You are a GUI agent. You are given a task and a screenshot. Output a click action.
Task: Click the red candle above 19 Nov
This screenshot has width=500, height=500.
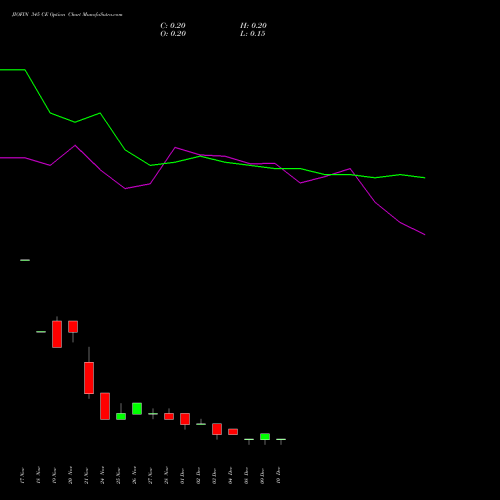tap(57, 334)
